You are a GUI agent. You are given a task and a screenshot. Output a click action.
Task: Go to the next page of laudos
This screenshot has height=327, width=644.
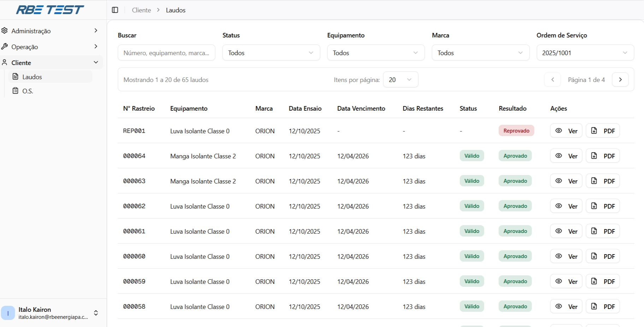coord(620,80)
